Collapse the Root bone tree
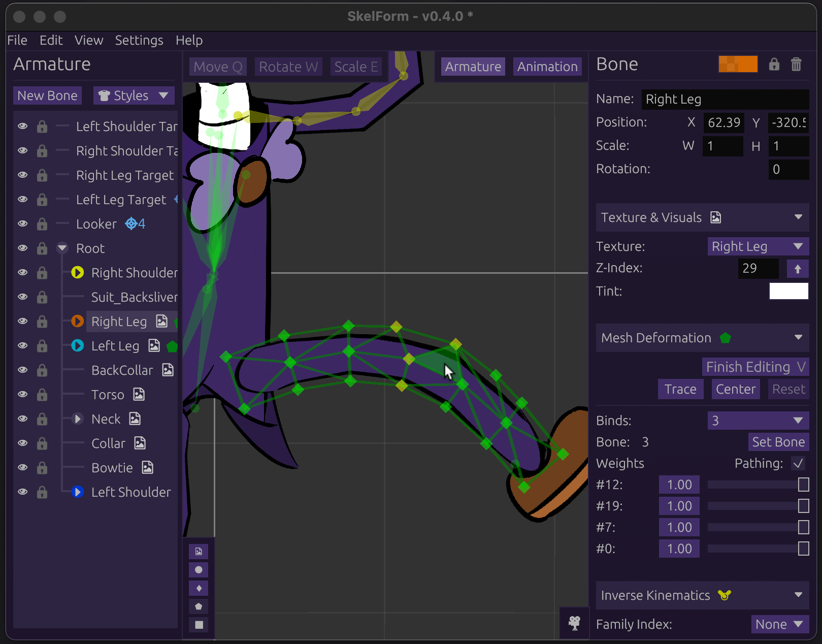Screen dimensions: 822x644 pyautogui.click(x=62, y=248)
